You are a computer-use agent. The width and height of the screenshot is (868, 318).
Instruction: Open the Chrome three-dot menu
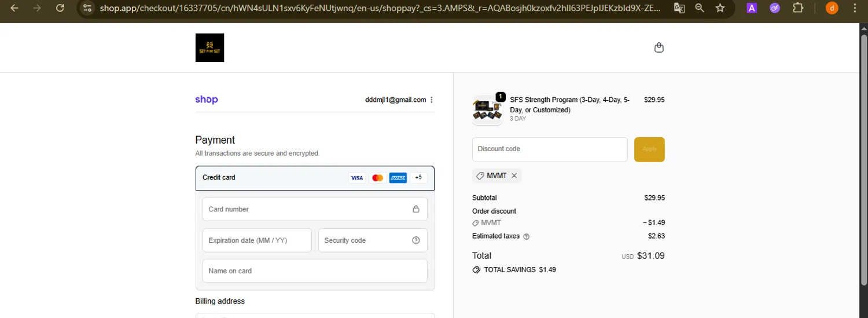(x=855, y=8)
